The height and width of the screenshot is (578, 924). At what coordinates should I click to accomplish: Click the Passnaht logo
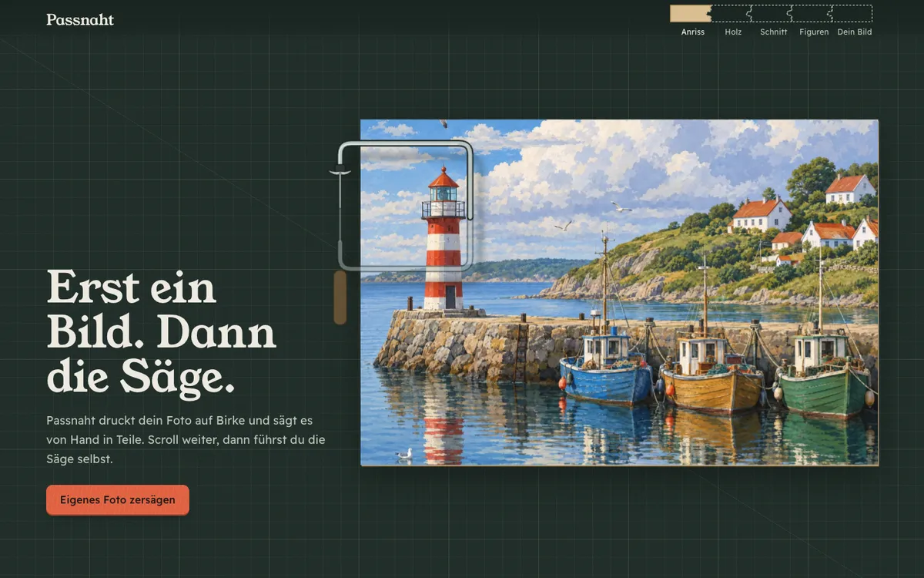[80, 19]
